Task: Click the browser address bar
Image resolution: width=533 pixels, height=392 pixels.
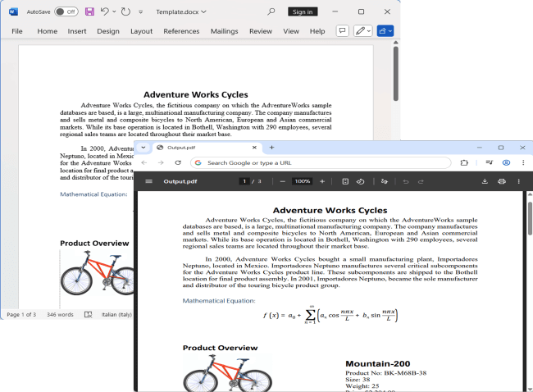Action: [321, 163]
